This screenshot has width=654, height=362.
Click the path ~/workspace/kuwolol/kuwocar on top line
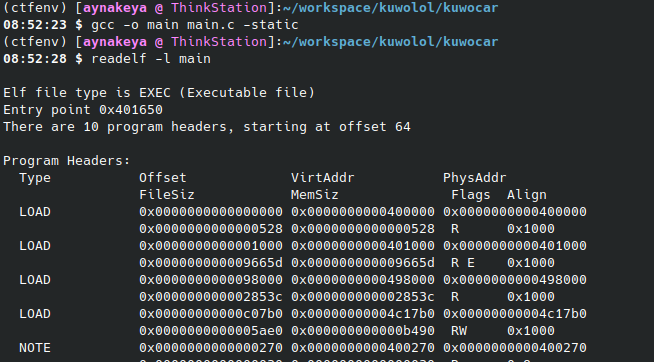(390, 8)
